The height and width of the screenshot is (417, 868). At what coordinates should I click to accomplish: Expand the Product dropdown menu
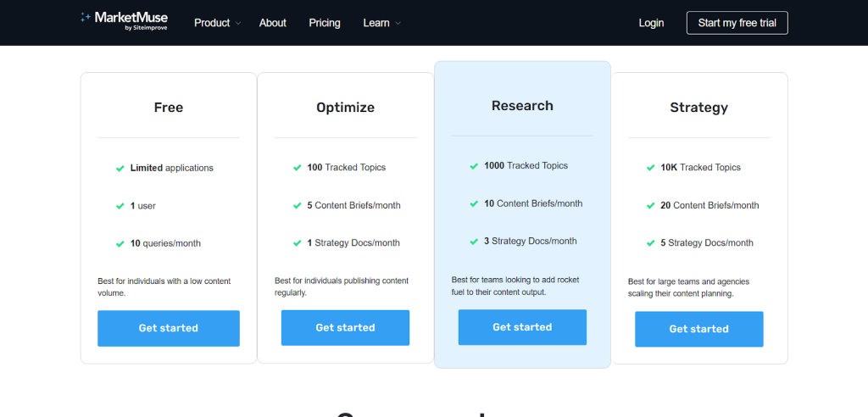click(218, 23)
